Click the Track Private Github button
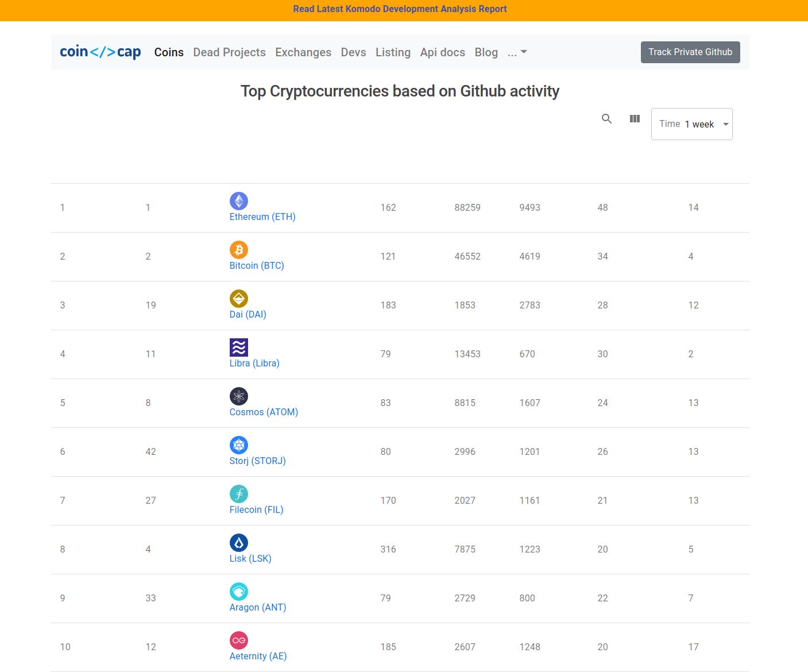Image resolution: width=808 pixels, height=672 pixels. coord(690,52)
